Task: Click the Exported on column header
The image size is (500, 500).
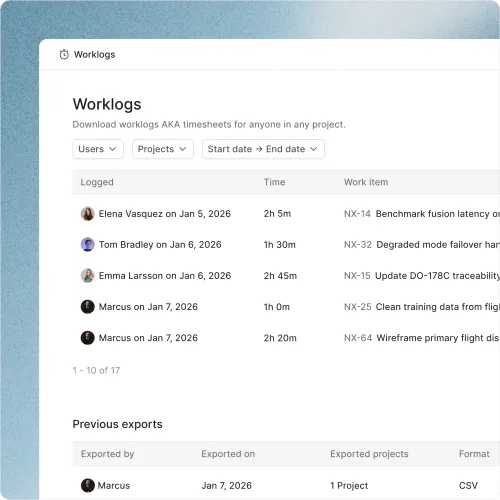Action: pos(228,454)
